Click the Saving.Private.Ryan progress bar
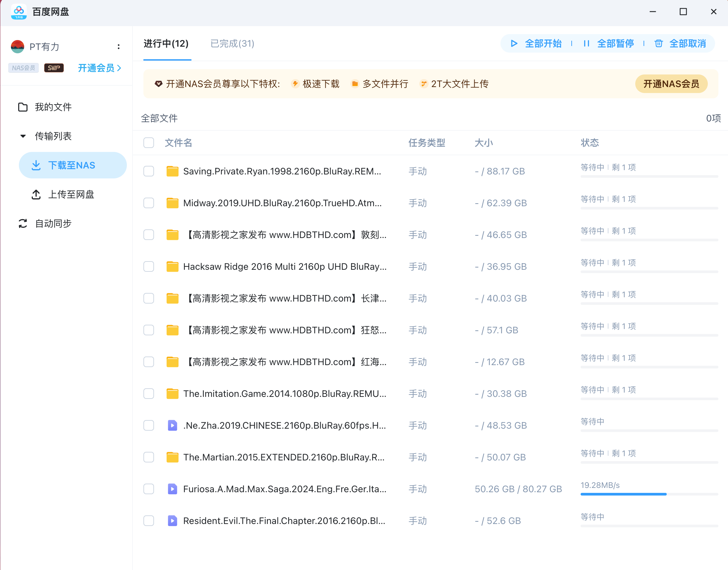The height and width of the screenshot is (570, 728). [x=649, y=176]
